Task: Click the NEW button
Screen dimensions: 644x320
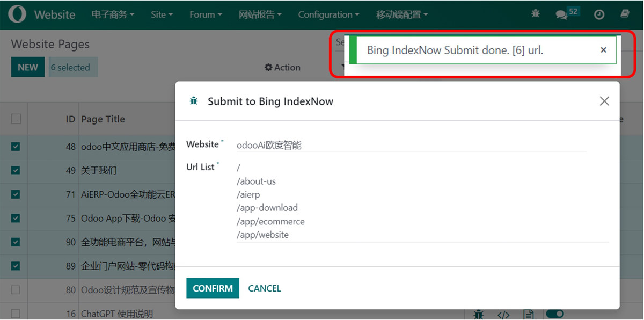Action: click(x=28, y=67)
